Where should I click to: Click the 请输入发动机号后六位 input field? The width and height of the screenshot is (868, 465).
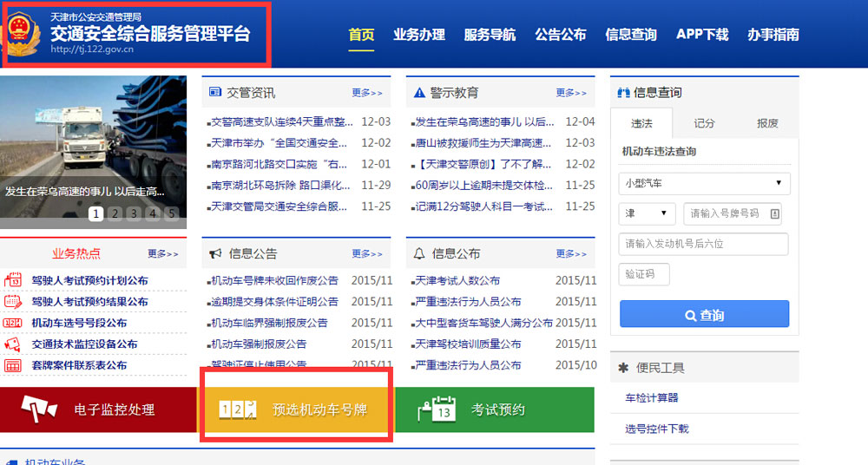(703, 244)
